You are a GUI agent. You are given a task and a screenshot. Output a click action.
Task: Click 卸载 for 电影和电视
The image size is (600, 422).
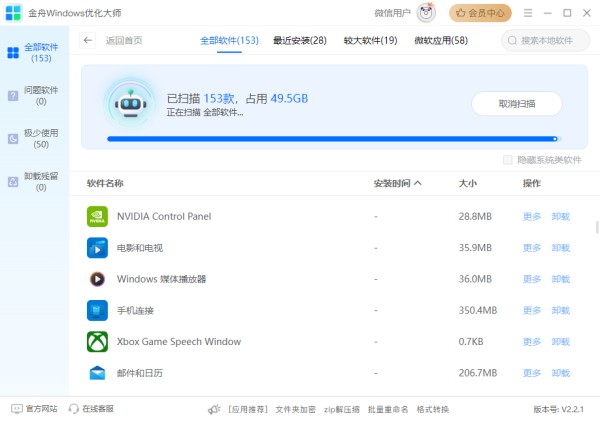click(561, 248)
